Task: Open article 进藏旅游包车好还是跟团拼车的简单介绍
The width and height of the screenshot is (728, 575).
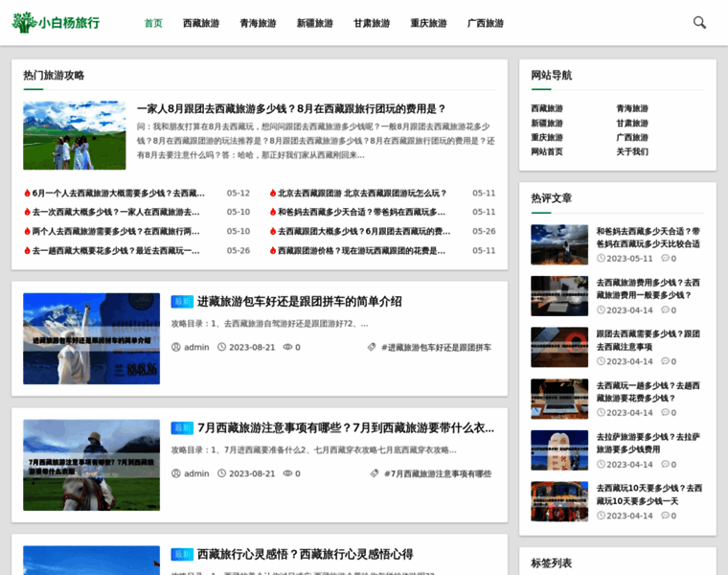Action: (300, 302)
